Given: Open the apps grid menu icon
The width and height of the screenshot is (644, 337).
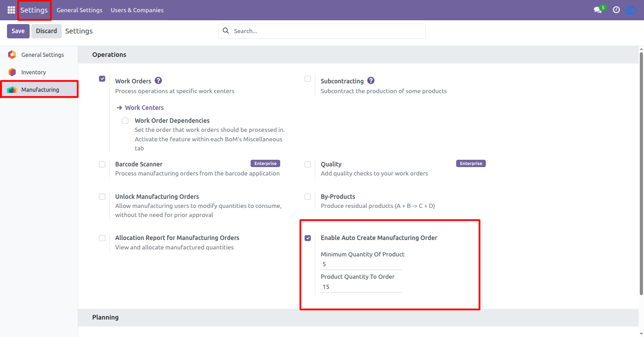Looking at the screenshot, I should [x=11, y=10].
